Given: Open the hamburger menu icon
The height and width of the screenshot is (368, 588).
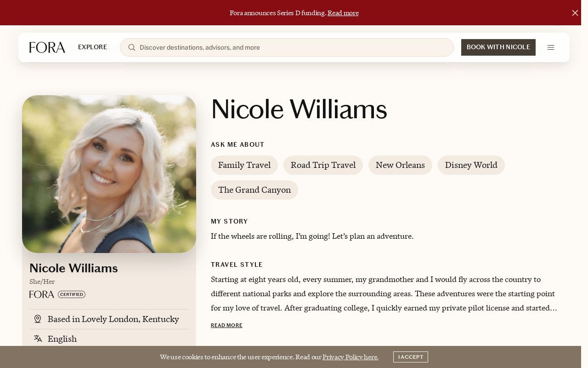Looking at the screenshot, I should [x=551, y=47].
